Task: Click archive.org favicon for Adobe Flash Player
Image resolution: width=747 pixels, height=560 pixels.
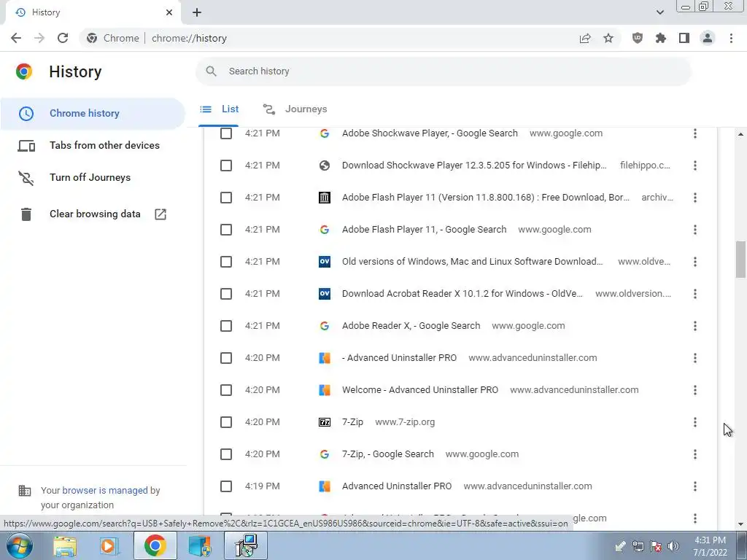Action: pos(325,197)
